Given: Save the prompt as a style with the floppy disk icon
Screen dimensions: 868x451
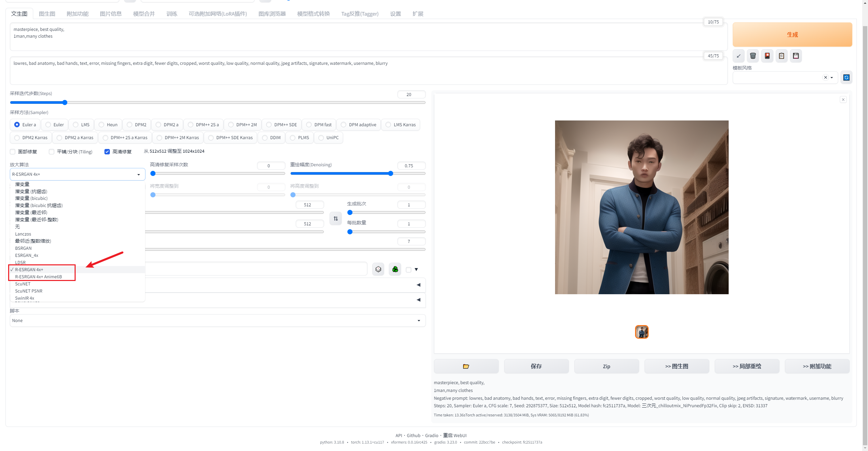Looking at the screenshot, I should (796, 56).
